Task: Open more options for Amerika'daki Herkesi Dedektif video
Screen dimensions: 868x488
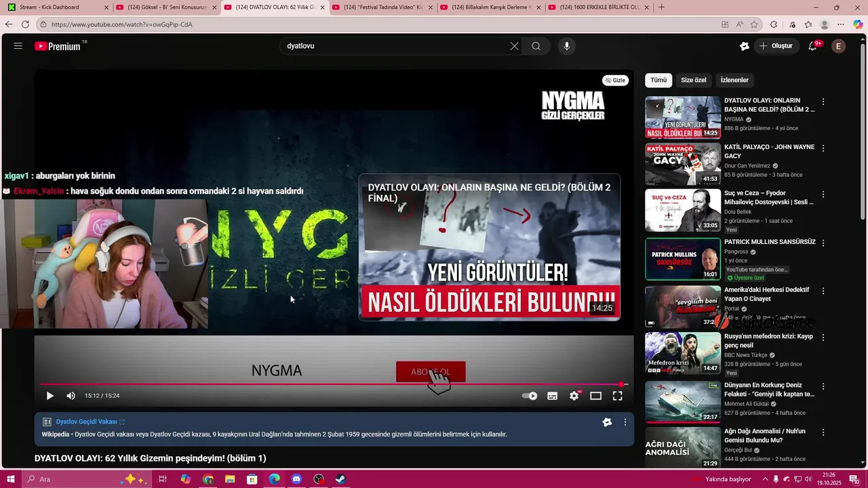Action: 823,291
